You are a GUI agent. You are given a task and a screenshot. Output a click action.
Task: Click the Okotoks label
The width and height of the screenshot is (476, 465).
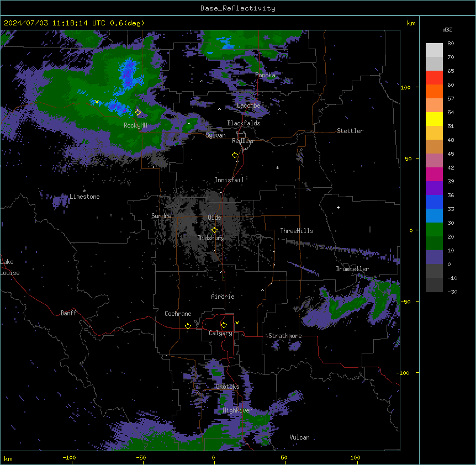228,387
